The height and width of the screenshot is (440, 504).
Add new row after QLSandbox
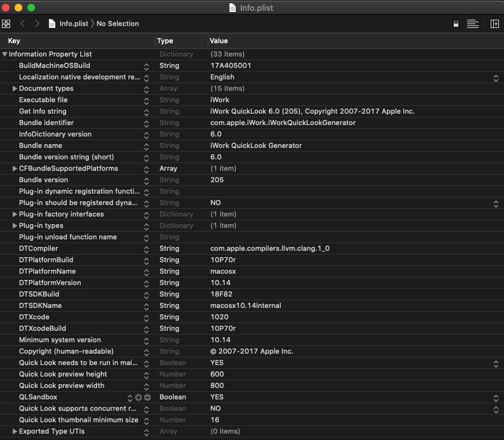139,397
